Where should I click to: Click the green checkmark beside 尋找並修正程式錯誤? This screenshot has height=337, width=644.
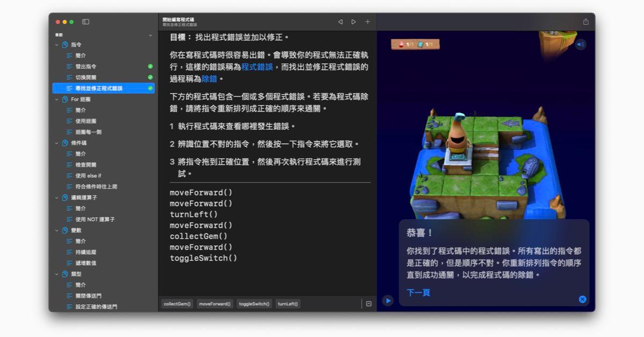click(x=150, y=88)
